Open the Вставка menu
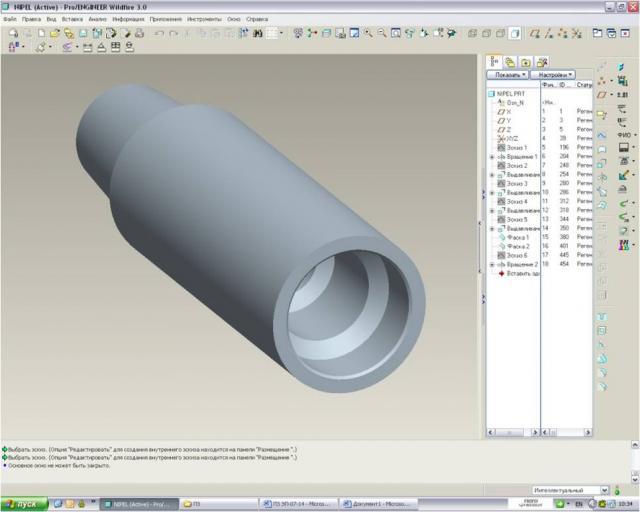640x512 pixels. 72,19
